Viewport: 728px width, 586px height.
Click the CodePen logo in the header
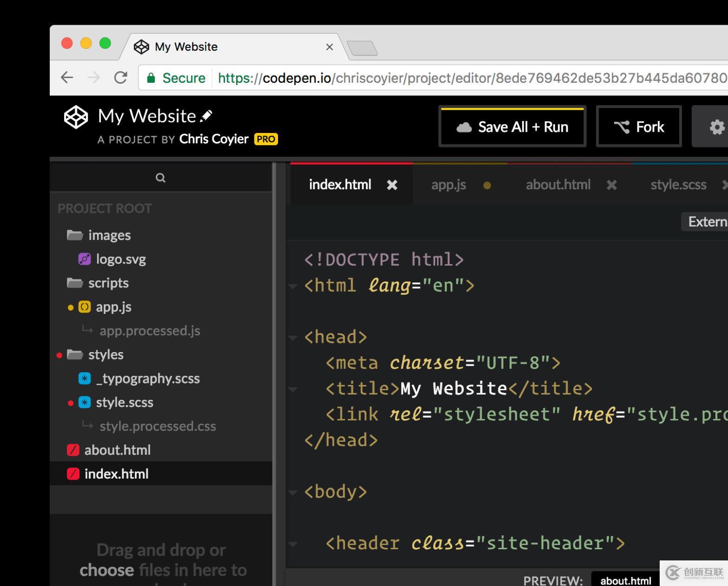coord(76,117)
